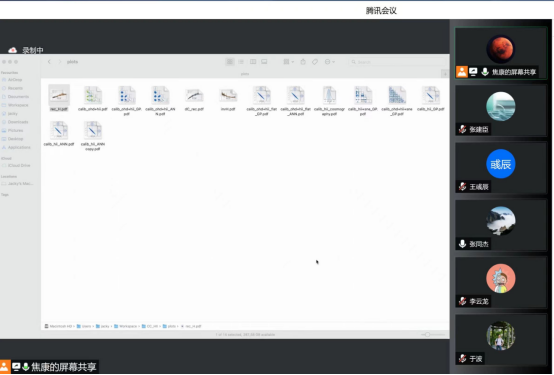This screenshot has height=375, width=554.
Task: Select Workspace in the Finder sidebar
Action: (x=15, y=105)
